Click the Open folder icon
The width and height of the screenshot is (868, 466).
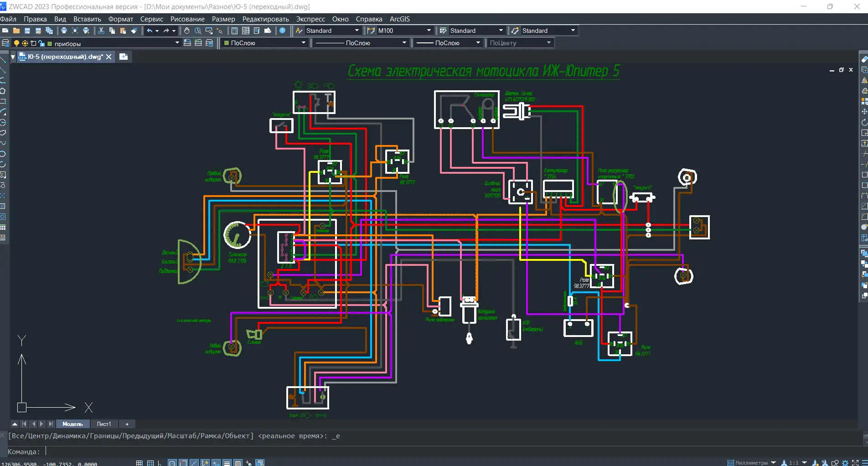16,31
